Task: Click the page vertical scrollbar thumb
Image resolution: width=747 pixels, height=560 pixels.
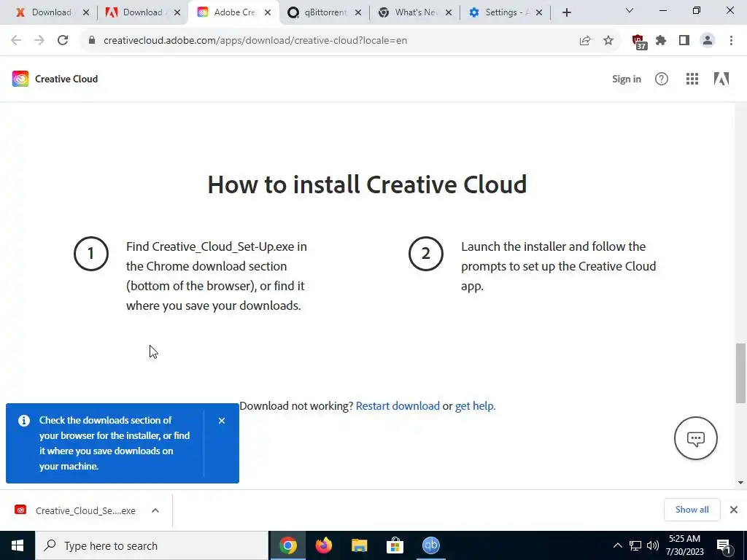Action: (740, 373)
